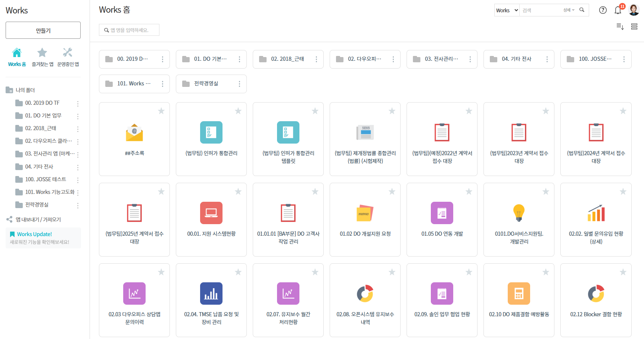644x339 pixels.
Task: Open the ##주소록 mail app icon
Action: click(134, 132)
